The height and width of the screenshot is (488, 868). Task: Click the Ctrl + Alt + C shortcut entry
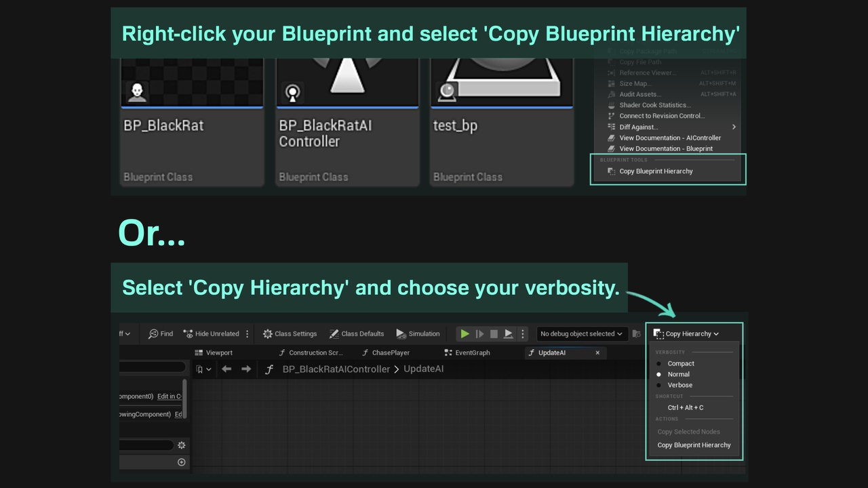(686, 407)
